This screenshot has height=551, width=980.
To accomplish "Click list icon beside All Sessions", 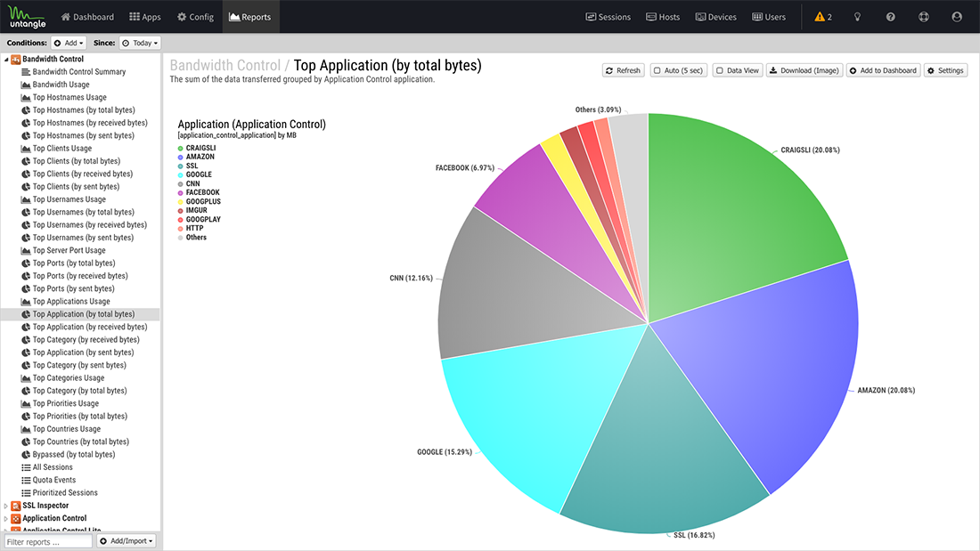I will pos(26,467).
